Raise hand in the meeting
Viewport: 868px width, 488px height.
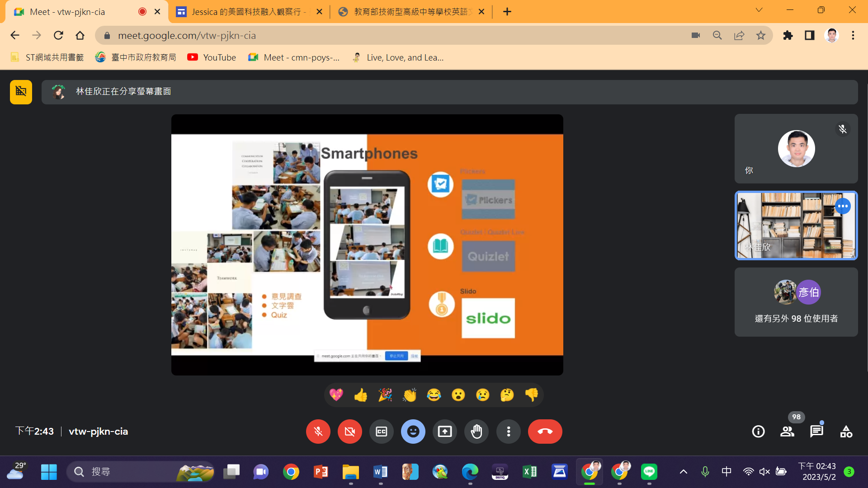coord(476,432)
